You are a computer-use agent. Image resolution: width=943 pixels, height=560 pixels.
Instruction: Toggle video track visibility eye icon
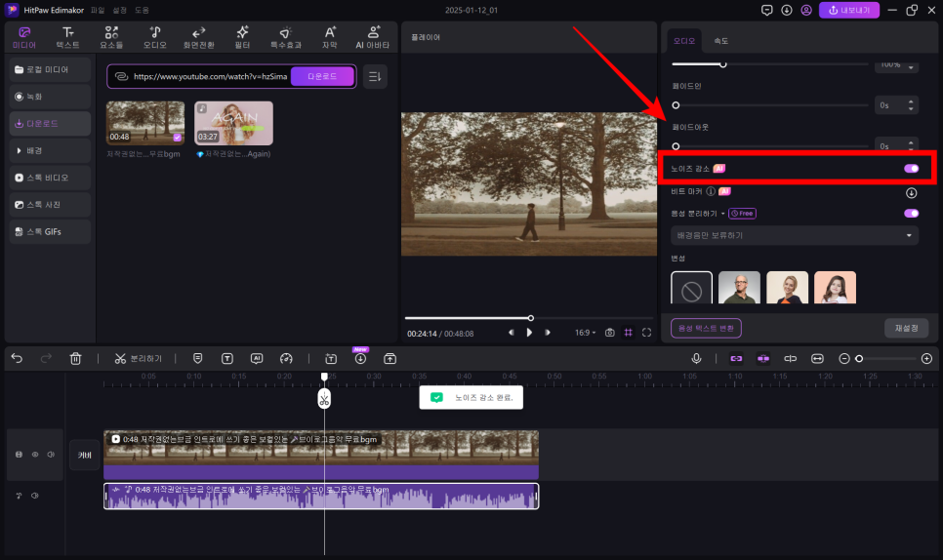[x=35, y=455]
